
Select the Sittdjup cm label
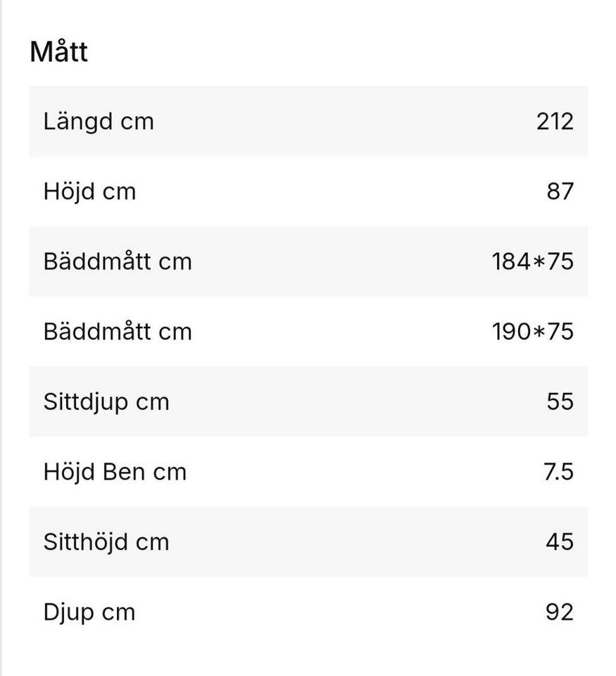point(106,402)
